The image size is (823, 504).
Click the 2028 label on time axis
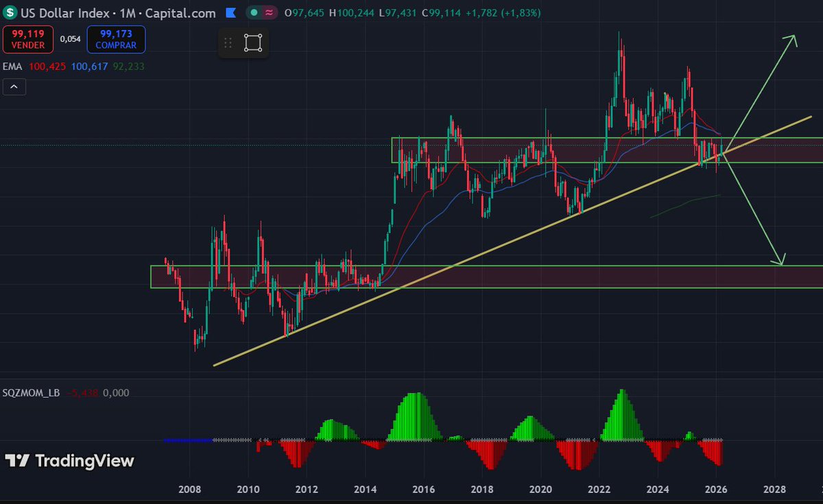pos(775,489)
